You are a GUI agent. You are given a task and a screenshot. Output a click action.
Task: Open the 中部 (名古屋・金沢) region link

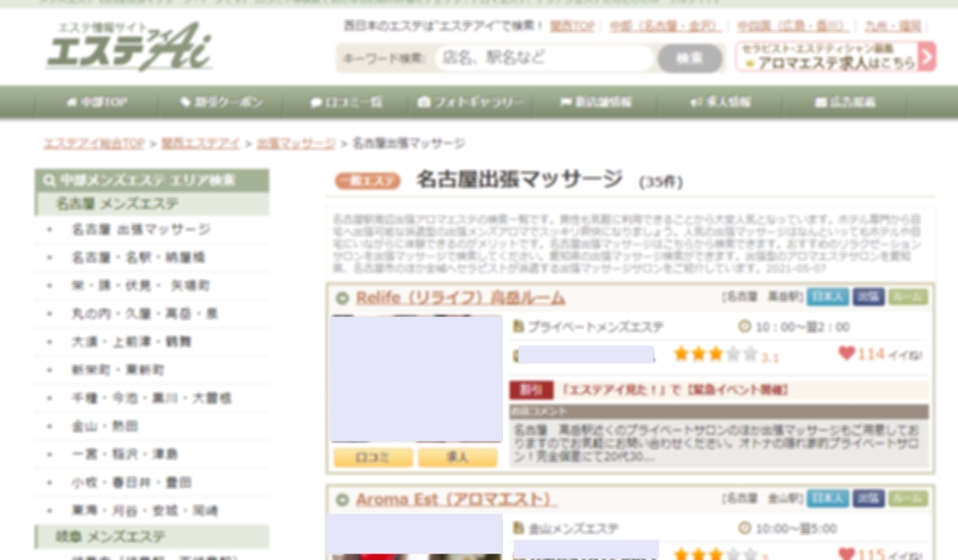click(x=665, y=26)
